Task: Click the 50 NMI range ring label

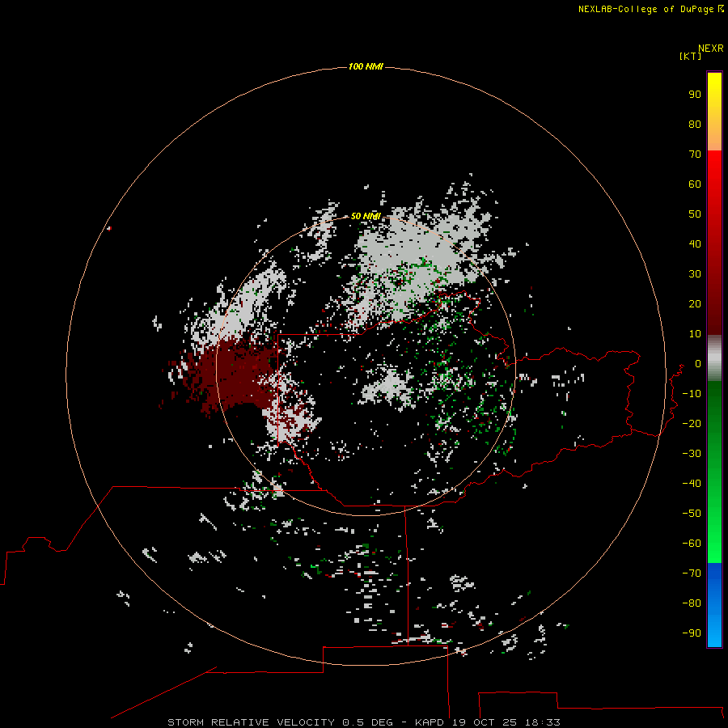Action: (x=366, y=216)
